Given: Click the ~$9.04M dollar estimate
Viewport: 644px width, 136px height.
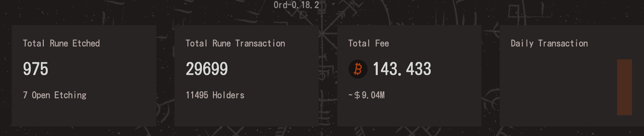Looking at the screenshot, I should (x=366, y=95).
